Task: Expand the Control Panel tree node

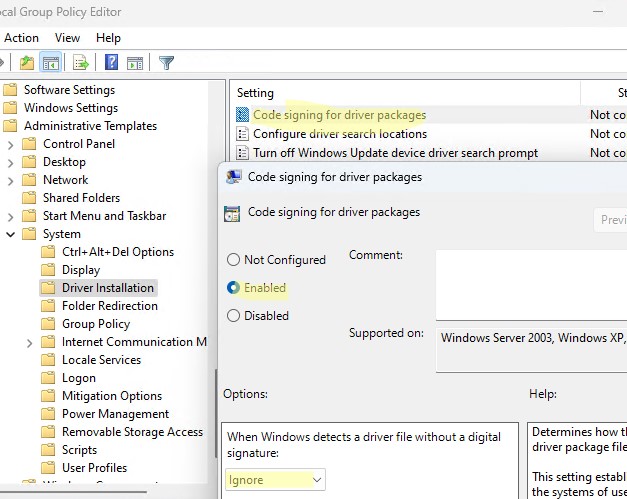Action: pyautogui.click(x=11, y=144)
